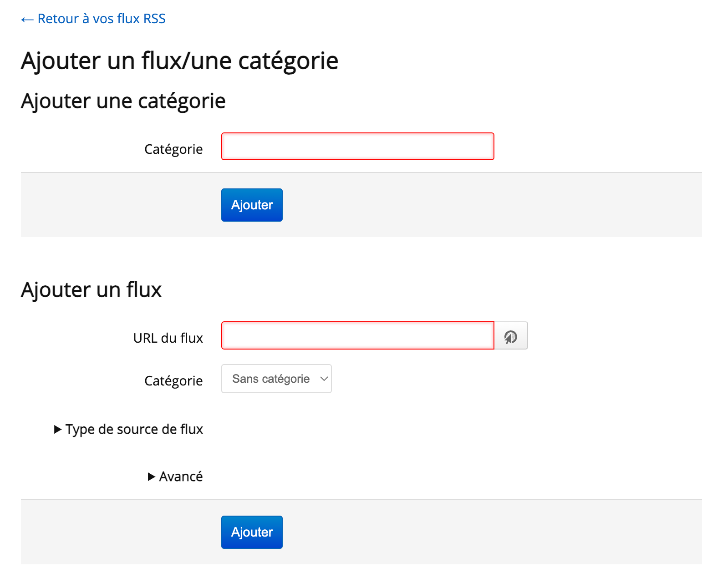This screenshot has width=702, height=588.
Task: Click the triangle before 'Type de source de flux'
Action: point(58,429)
